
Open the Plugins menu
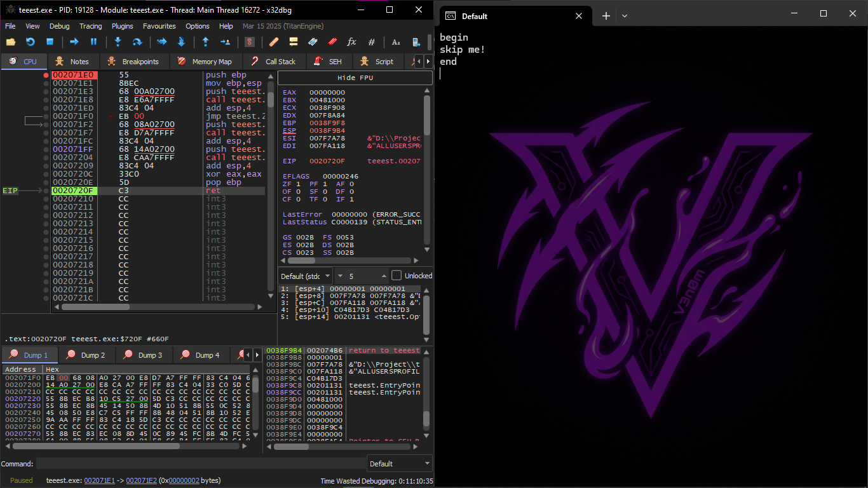click(122, 26)
